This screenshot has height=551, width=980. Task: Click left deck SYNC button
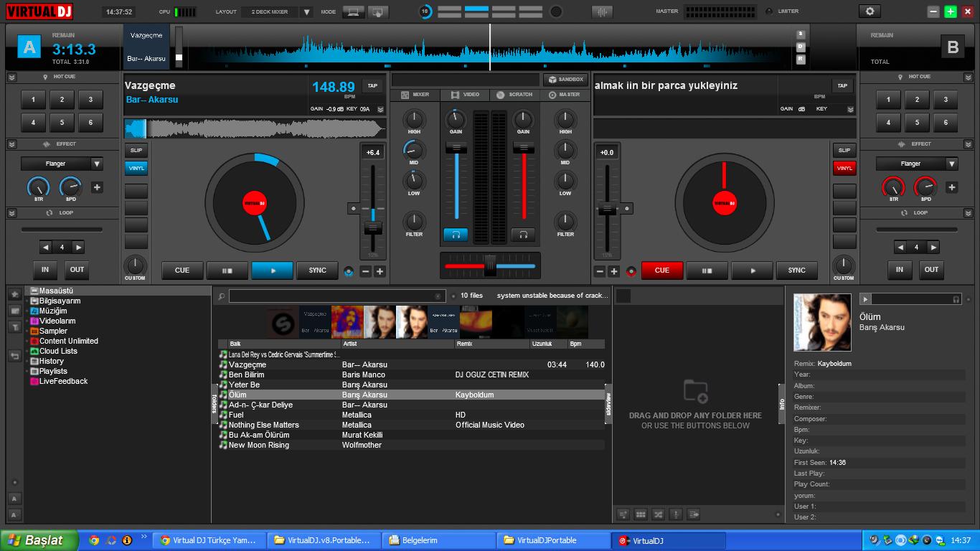click(317, 270)
